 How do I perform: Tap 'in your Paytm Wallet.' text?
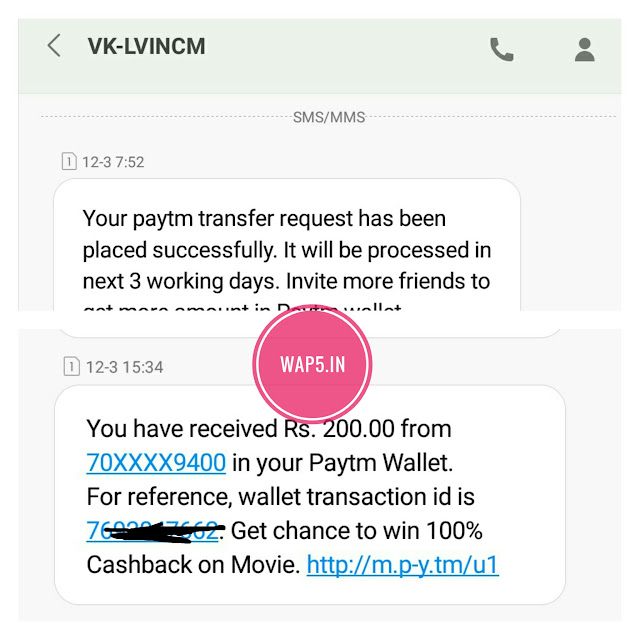coord(342,464)
